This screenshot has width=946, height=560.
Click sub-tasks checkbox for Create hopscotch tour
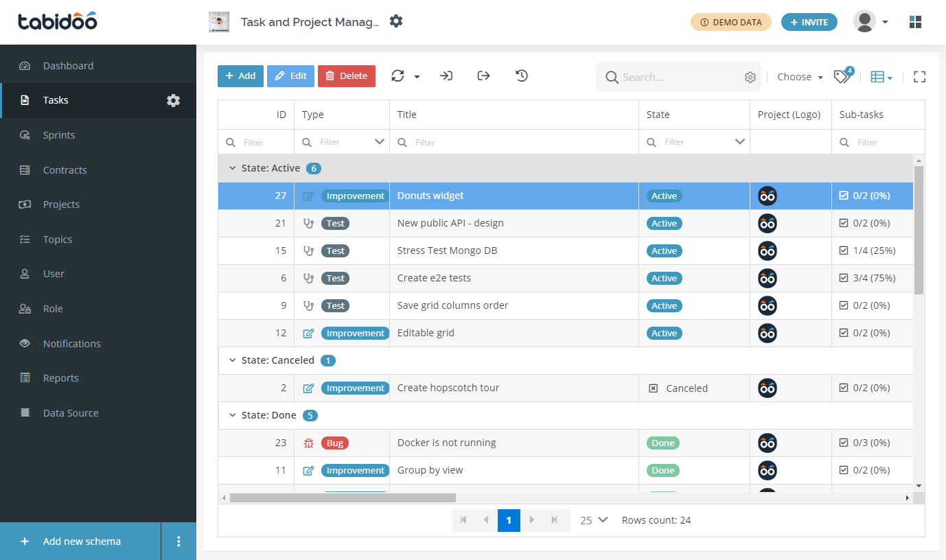point(844,388)
